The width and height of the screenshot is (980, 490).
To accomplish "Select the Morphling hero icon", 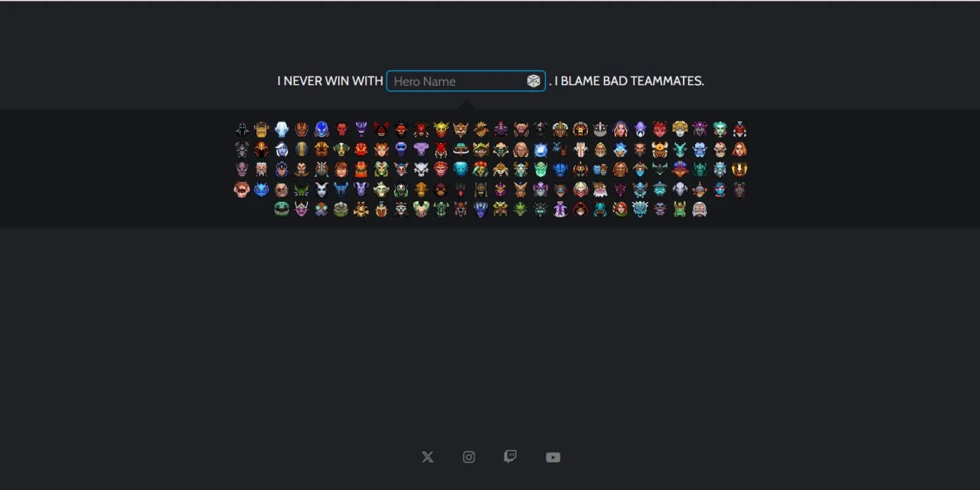I will pos(461,169).
